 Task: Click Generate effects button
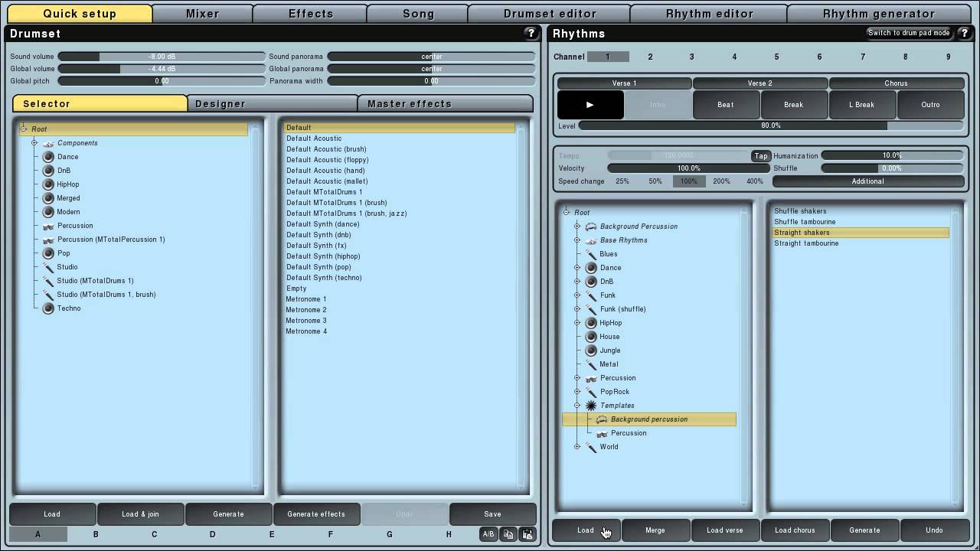pos(316,514)
